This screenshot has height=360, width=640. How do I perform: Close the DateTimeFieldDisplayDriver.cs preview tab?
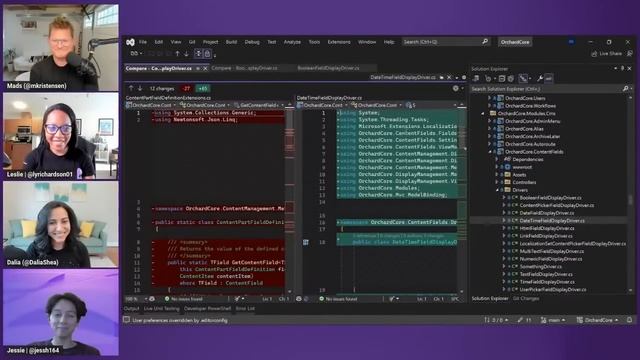pyautogui.click(x=449, y=77)
